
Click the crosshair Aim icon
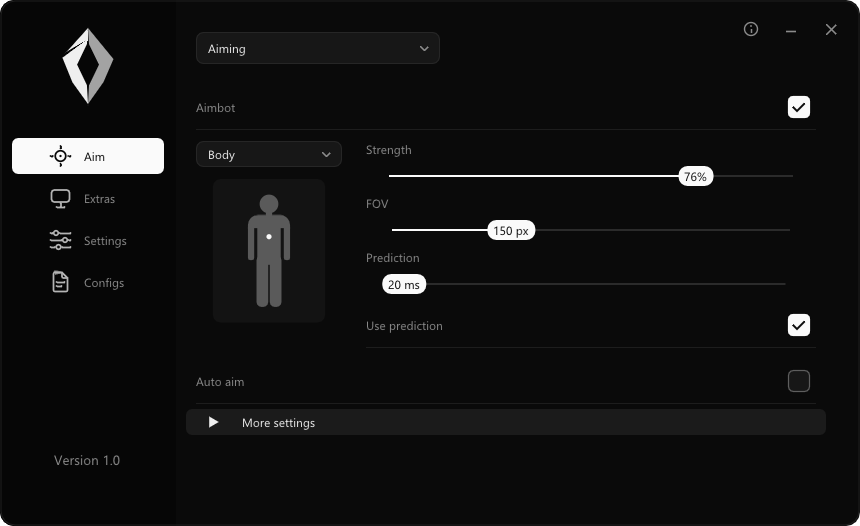[60, 156]
